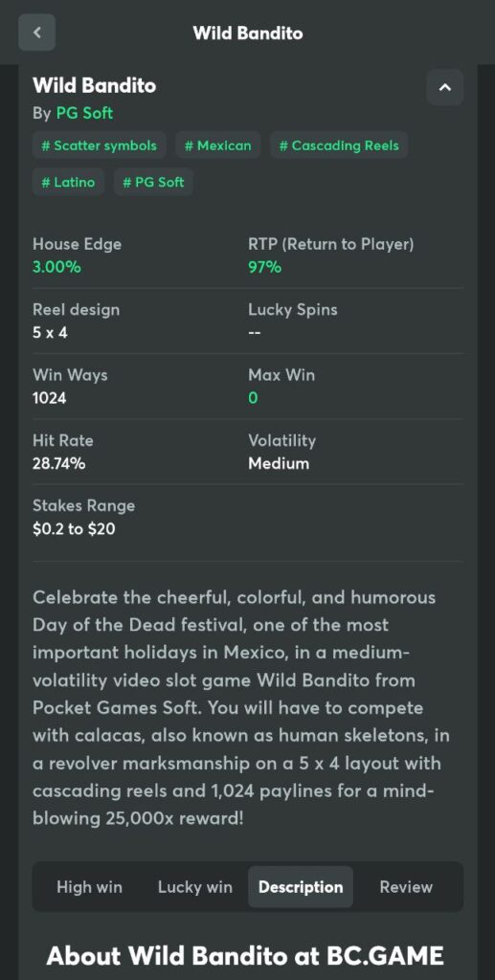Go back using the left arrow icon
This screenshot has height=980, width=495.
pyautogui.click(x=37, y=33)
